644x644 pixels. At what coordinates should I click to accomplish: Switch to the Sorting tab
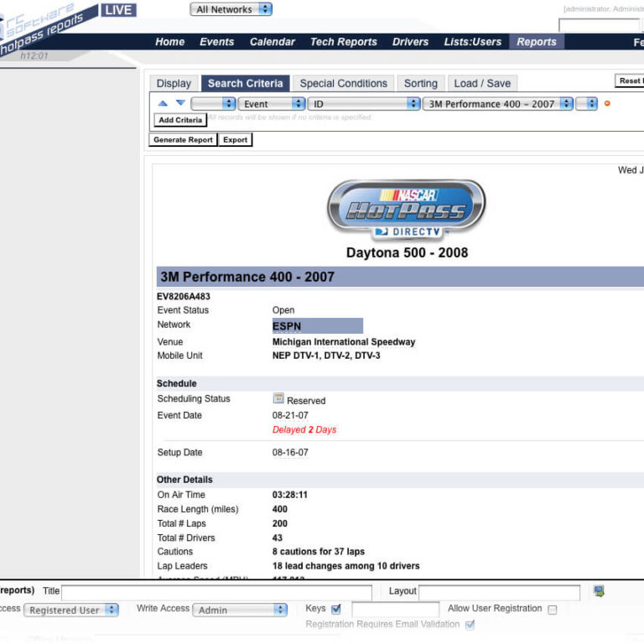[x=421, y=83]
